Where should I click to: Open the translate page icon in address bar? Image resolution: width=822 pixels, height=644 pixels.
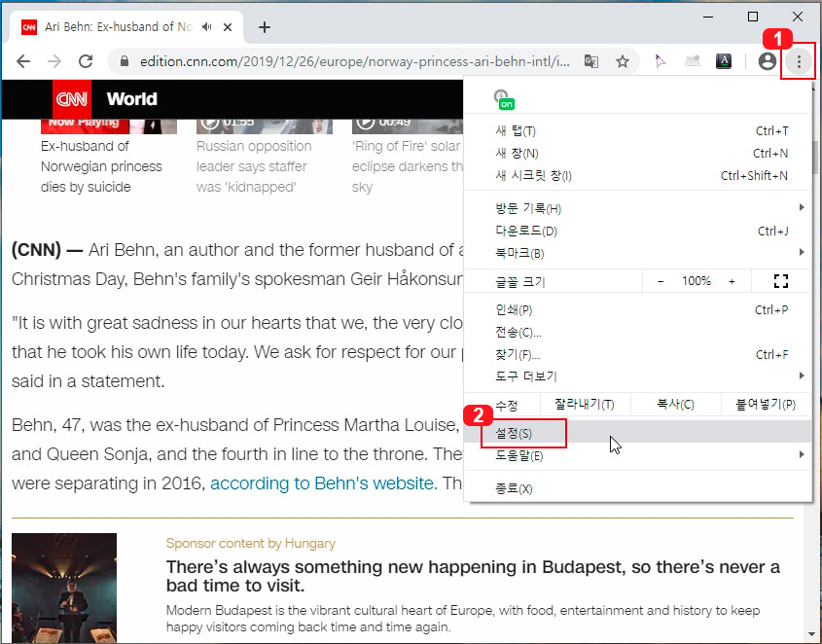[591, 61]
